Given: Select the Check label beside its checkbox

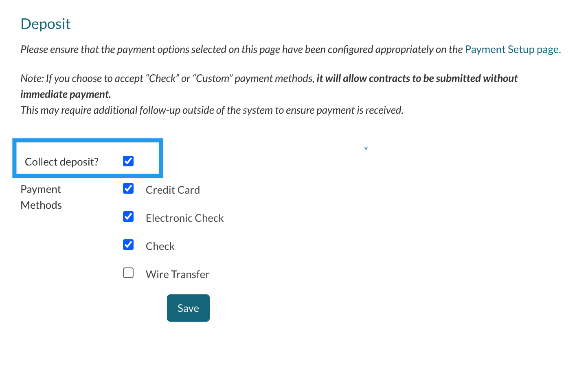Looking at the screenshot, I should [x=160, y=246].
